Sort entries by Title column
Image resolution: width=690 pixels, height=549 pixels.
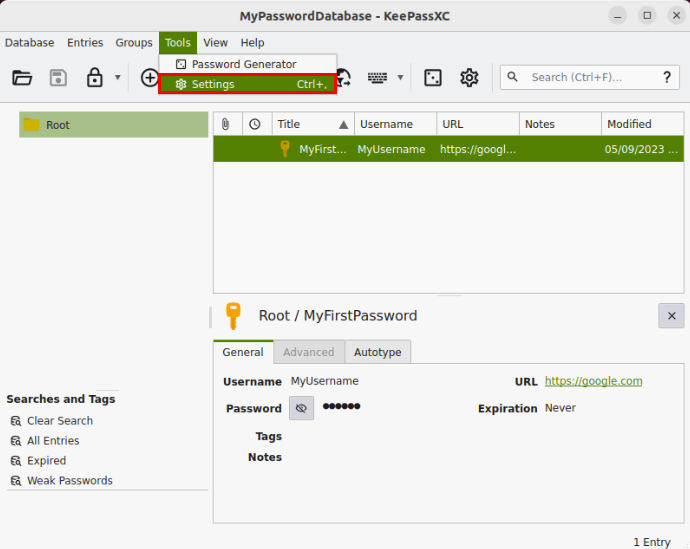(313, 124)
